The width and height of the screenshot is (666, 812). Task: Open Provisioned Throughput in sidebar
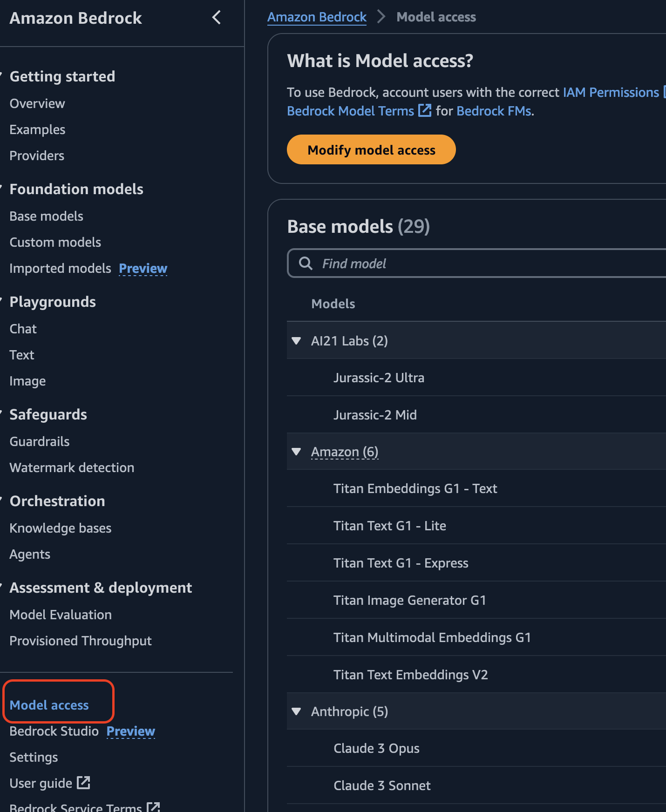coord(81,641)
